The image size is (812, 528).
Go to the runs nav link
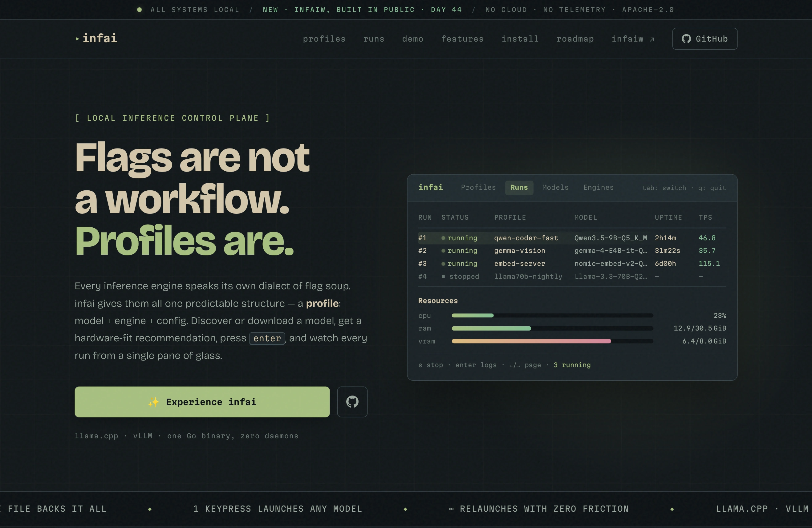pyautogui.click(x=374, y=39)
